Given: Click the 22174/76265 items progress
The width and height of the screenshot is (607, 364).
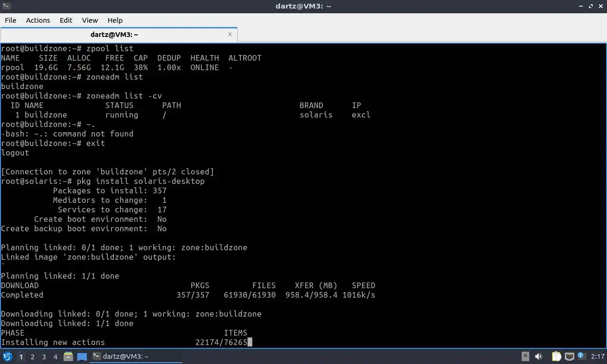Looking at the screenshot, I should pos(221,342).
